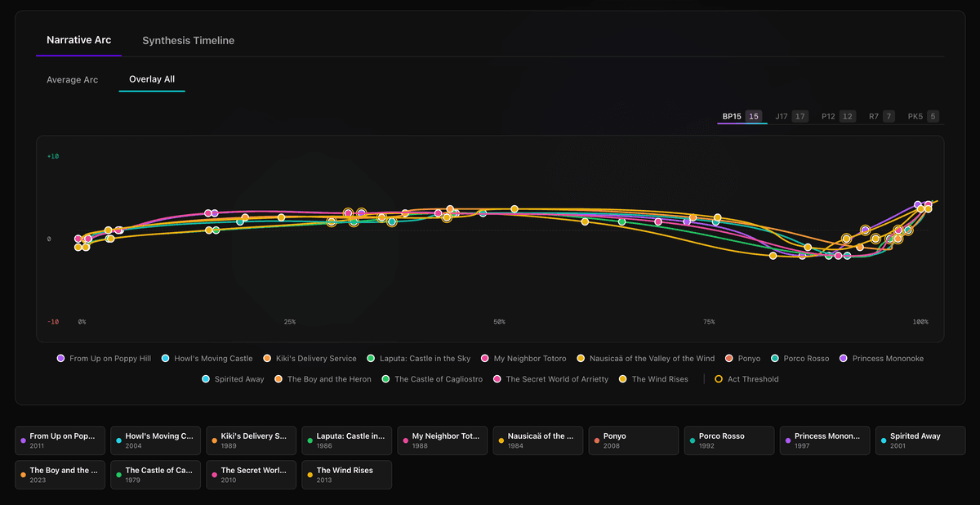This screenshot has height=505, width=980.
Task: Toggle The Wind Rises legend entry
Action: (654, 379)
